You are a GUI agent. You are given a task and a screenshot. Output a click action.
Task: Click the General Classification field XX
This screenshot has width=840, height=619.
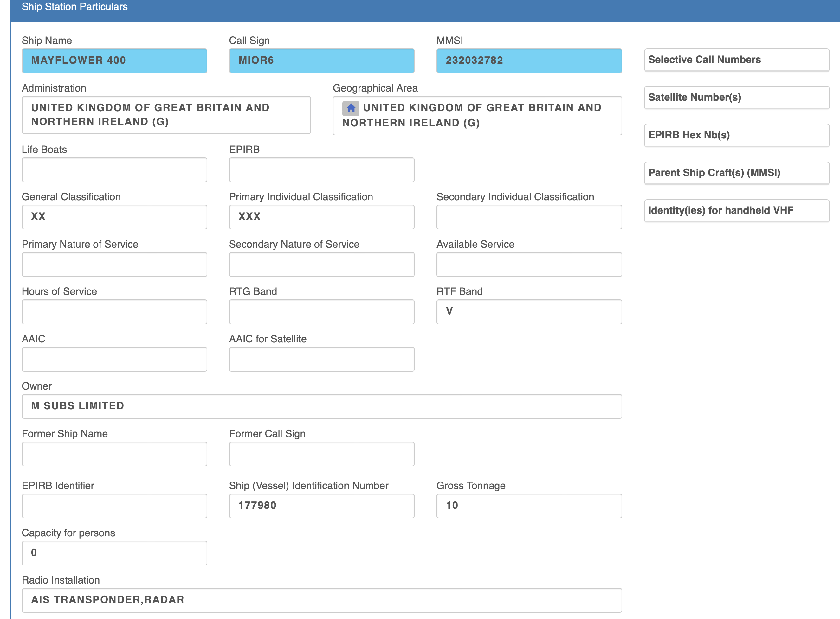[x=114, y=217]
